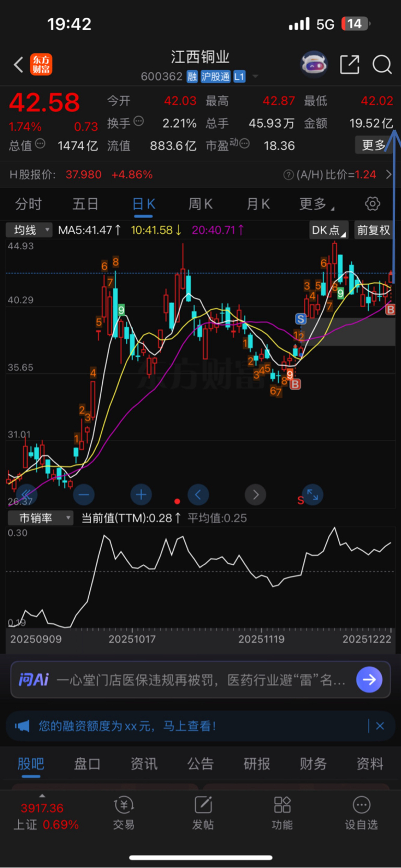Tap the 20251119 date axis label
This screenshot has height=868, width=401.
pyautogui.click(x=262, y=639)
